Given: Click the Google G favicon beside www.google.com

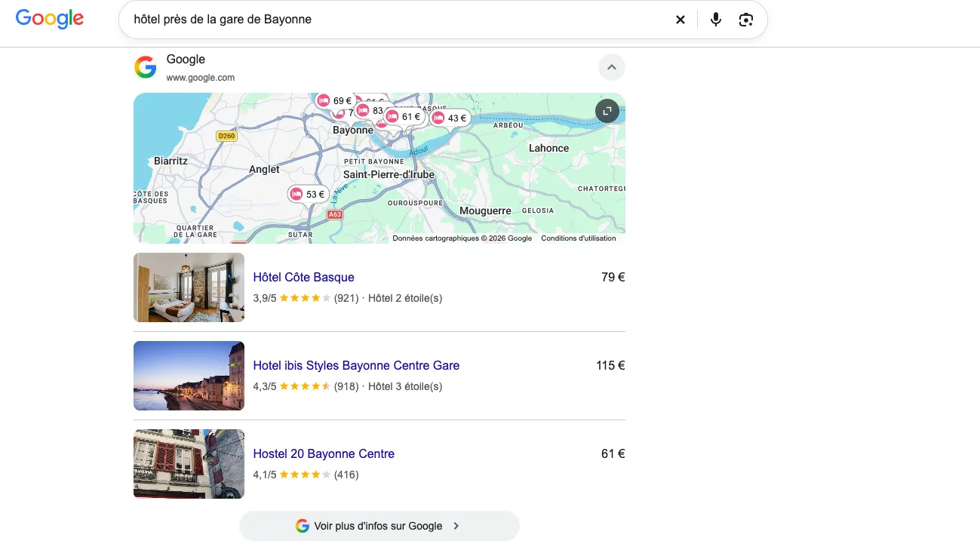Looking at the screenshot, I should tap(146, 67).
